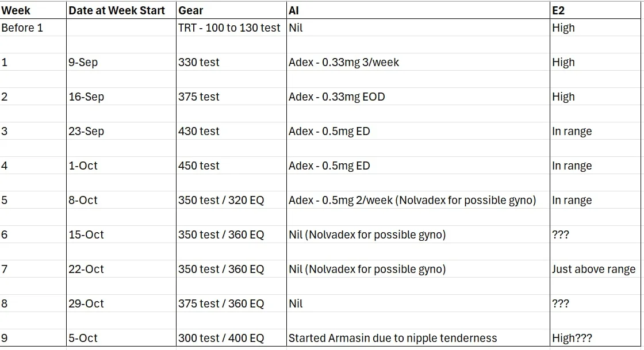Select the 330 test cell
The height and width of the screenshot is (350, 644).
pos(231,62)
